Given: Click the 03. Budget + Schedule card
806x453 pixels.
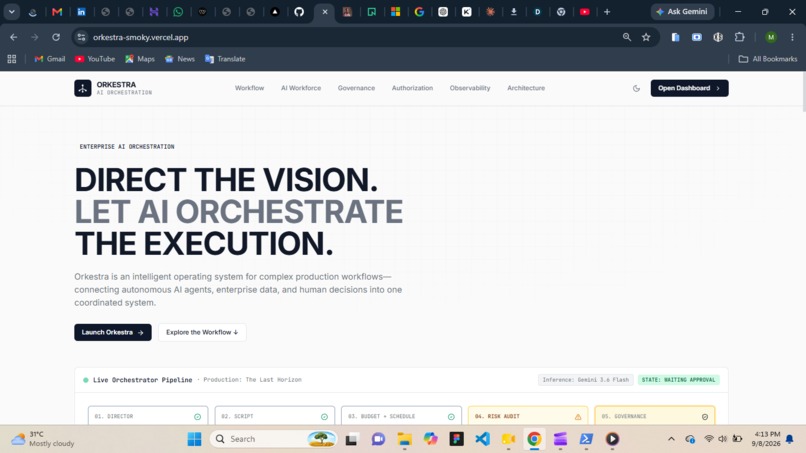Looking at the screenshot, I should point(401,415).
